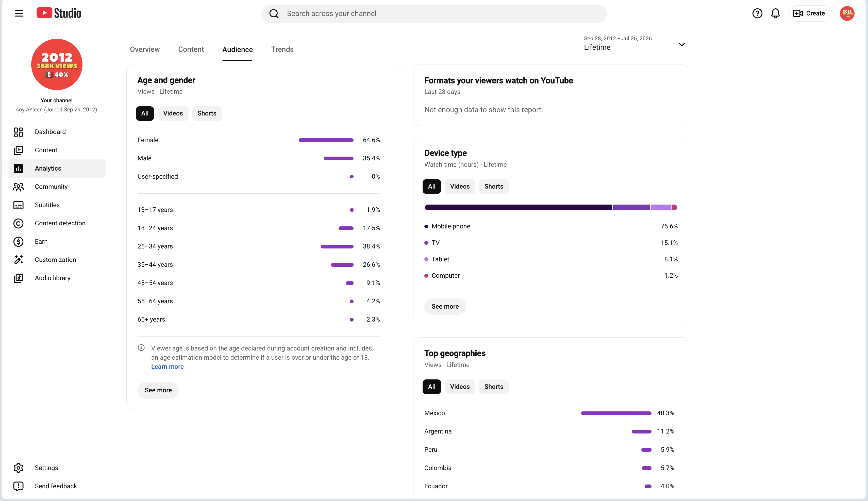Click the TV segment of device bar

coord(631,208)
